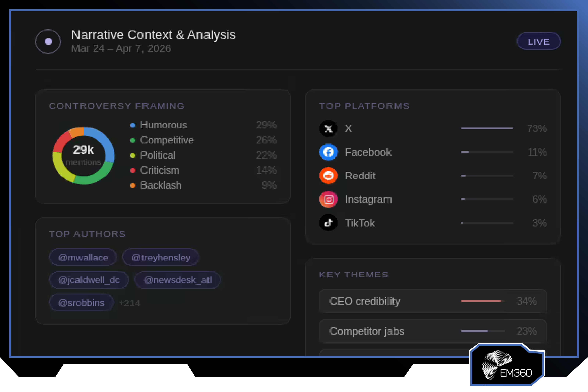Click the green Competitive legend dot
Image resolution: width=588 pixels, height=392 pixels.
(x=133, y=140)
